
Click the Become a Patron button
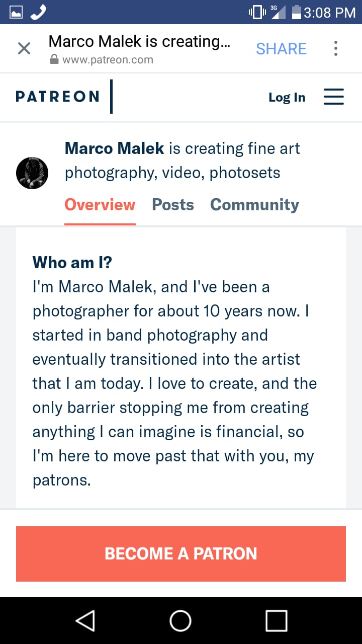pyautogui.click(x=181, y=553)
